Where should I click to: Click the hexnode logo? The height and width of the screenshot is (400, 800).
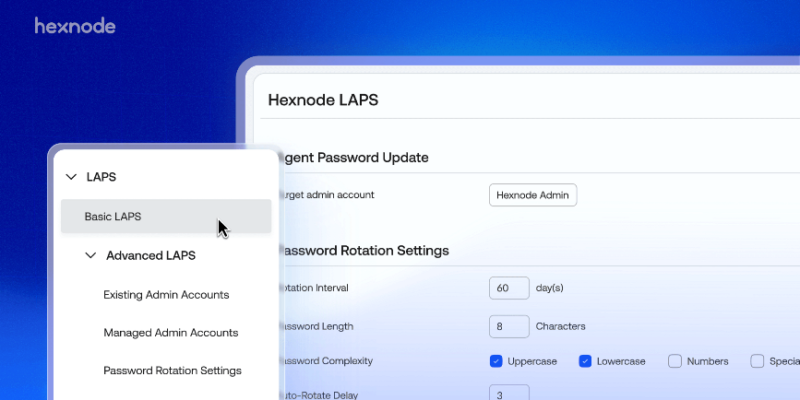(75, 26)
